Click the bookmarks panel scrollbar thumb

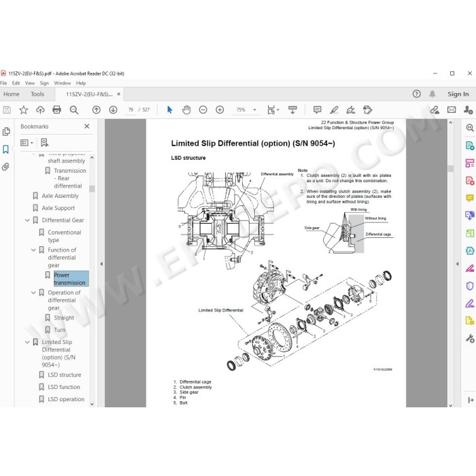click(92, 189)
